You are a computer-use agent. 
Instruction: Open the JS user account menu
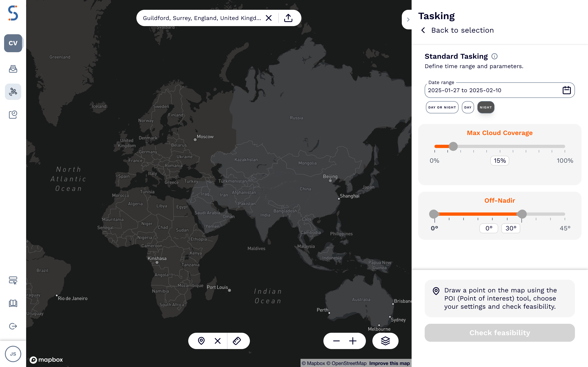pos(13,354)
